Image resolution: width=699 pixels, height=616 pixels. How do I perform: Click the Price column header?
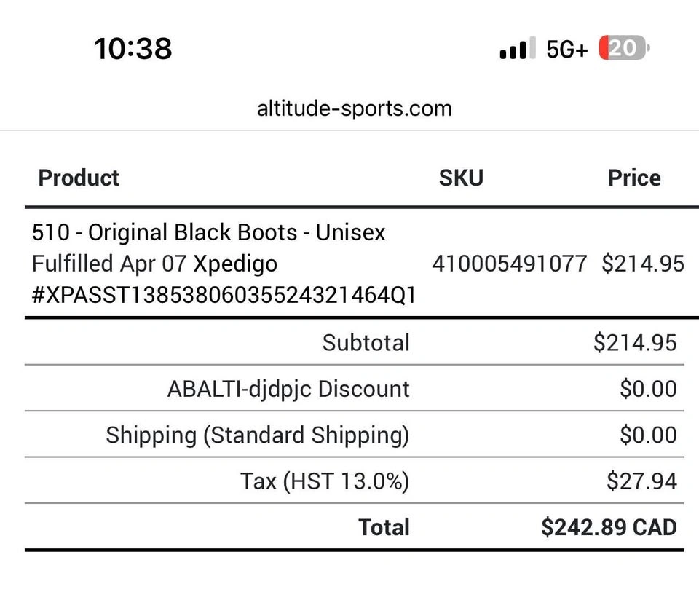634,178
